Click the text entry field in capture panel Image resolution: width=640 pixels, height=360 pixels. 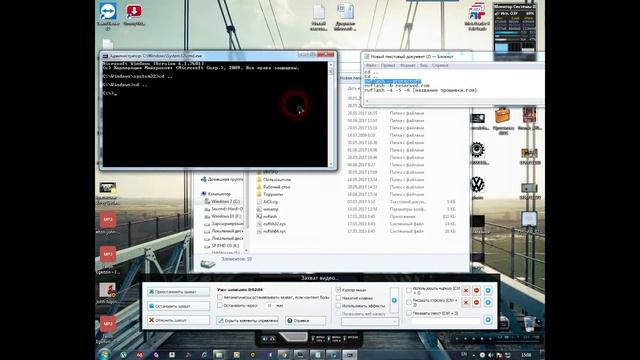[x=446, y=321]
